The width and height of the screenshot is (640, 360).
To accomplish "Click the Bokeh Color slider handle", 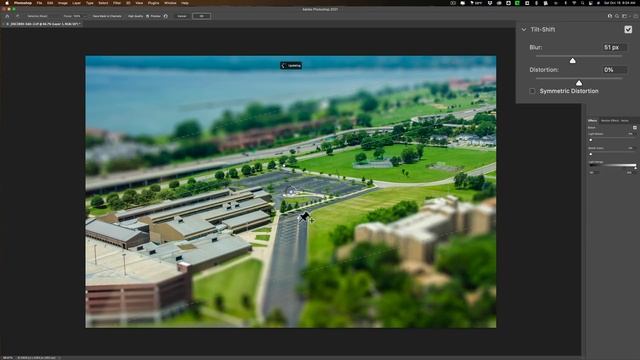I will (x=591, y=154).
